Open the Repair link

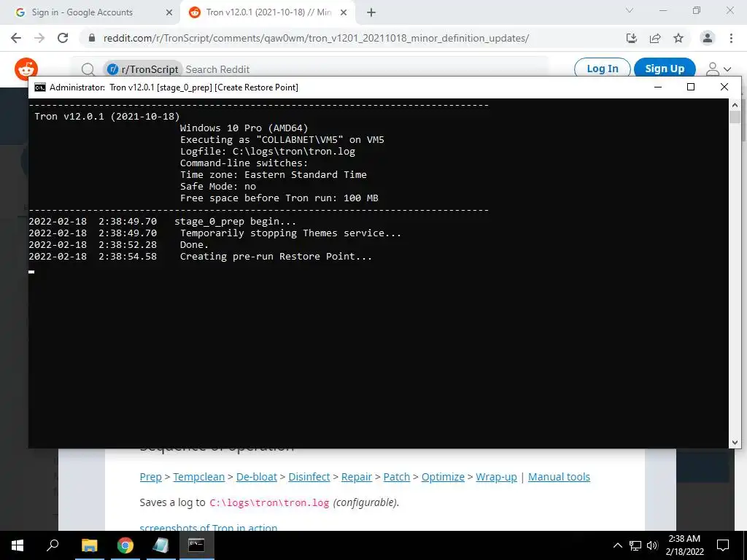pyautogui.click(x=356, y=477)
